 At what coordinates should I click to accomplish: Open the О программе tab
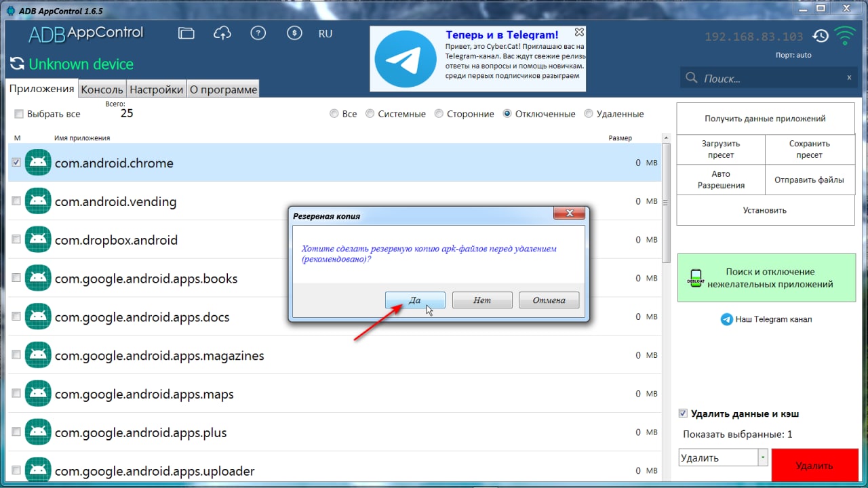click(x=223, y=89)
